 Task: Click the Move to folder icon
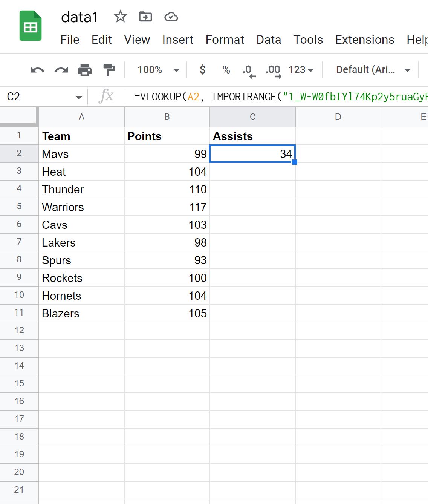(x=145, y=17)
